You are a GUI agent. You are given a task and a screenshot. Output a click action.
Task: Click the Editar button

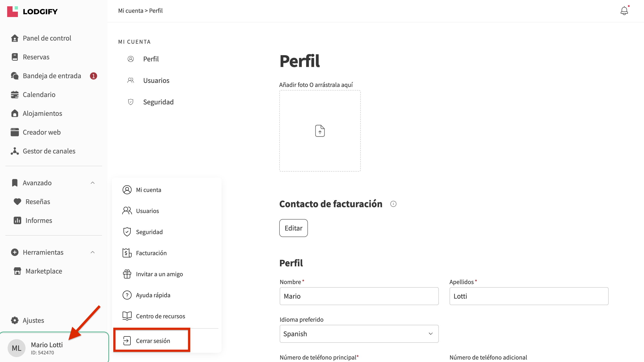[x=293, y=228]
